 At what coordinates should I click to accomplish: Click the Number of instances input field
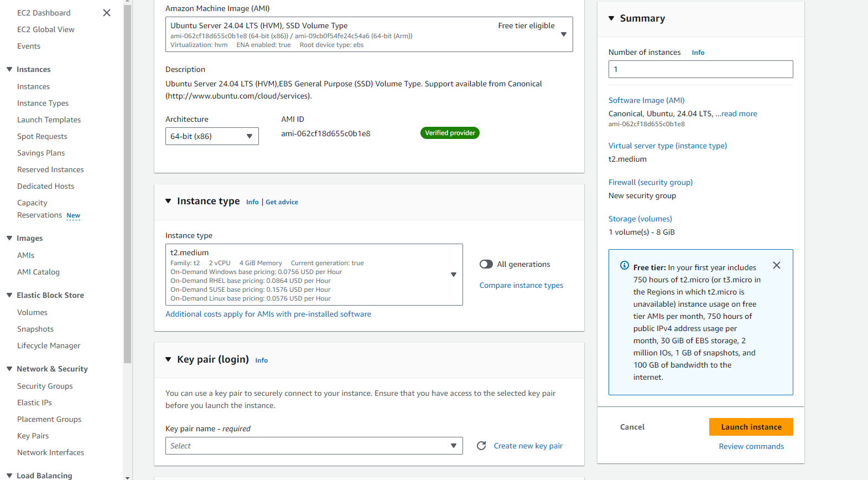(x=700, y=69)
